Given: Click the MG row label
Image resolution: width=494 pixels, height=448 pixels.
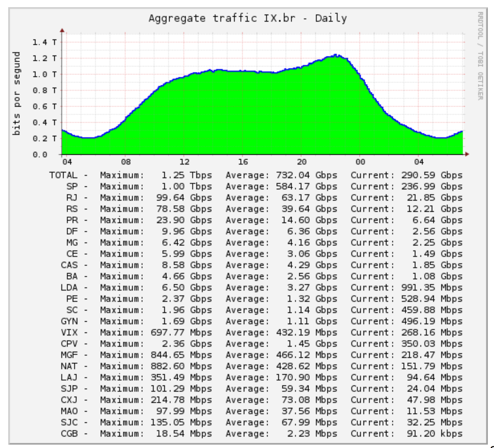Looking at the screenshot, I should pyautogui.click(x=72, y=243).
